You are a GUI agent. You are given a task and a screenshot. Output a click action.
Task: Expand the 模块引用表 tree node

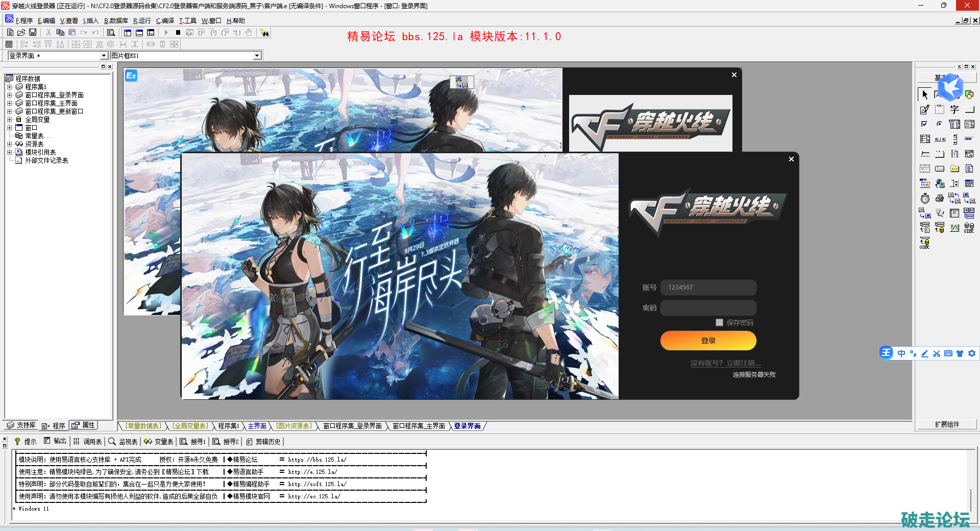coord(9,152)
